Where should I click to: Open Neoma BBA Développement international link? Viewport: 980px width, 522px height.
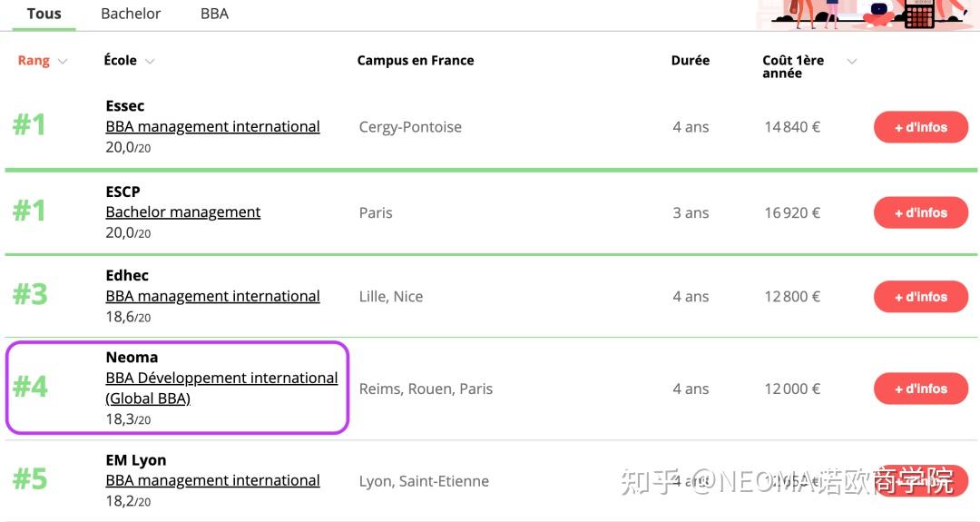point(221,388)
